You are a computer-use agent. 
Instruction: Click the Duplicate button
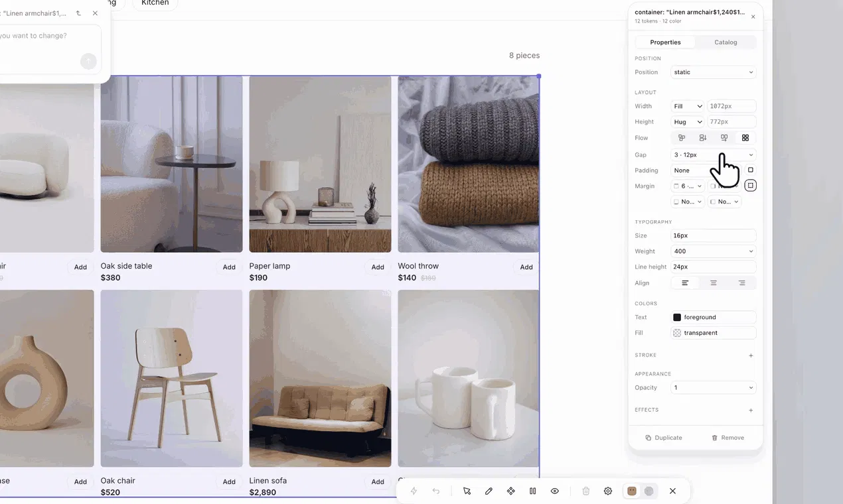[664, 438]
